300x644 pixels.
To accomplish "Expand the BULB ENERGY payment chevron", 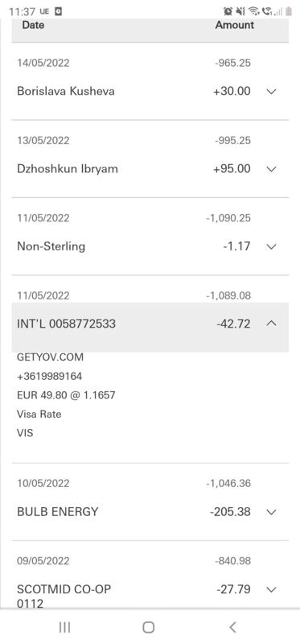I will tap(271, 512).
